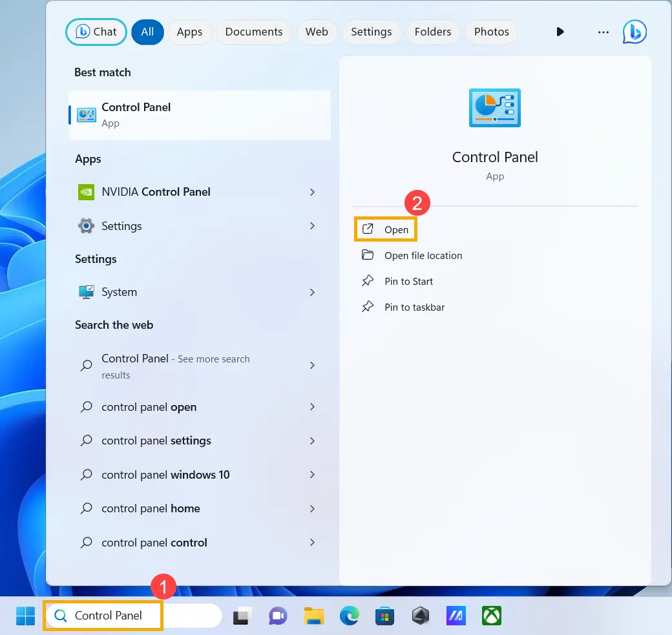Launch Microsoft Edge from the taskbar
This screenshot has height=635, width=672.
click(350, 616)
